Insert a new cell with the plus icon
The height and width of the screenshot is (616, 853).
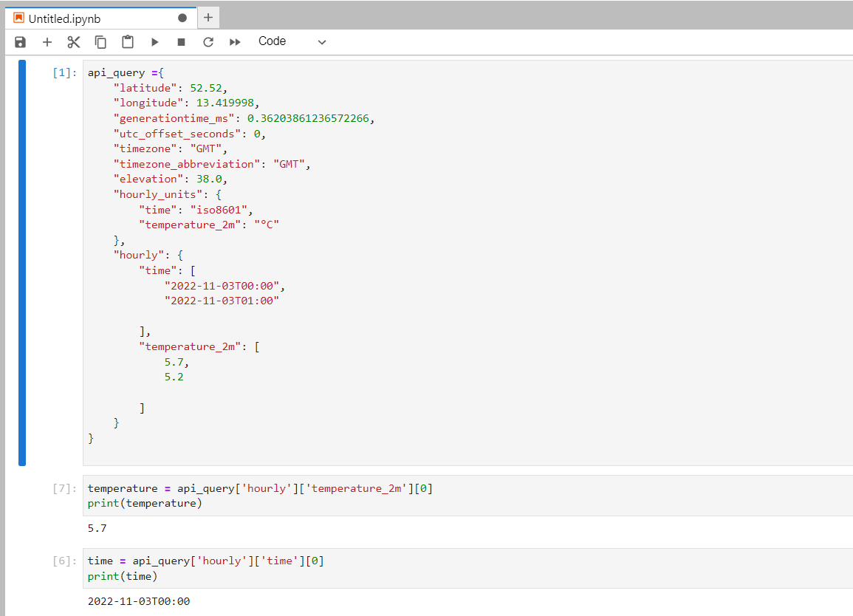coord(47,42)
